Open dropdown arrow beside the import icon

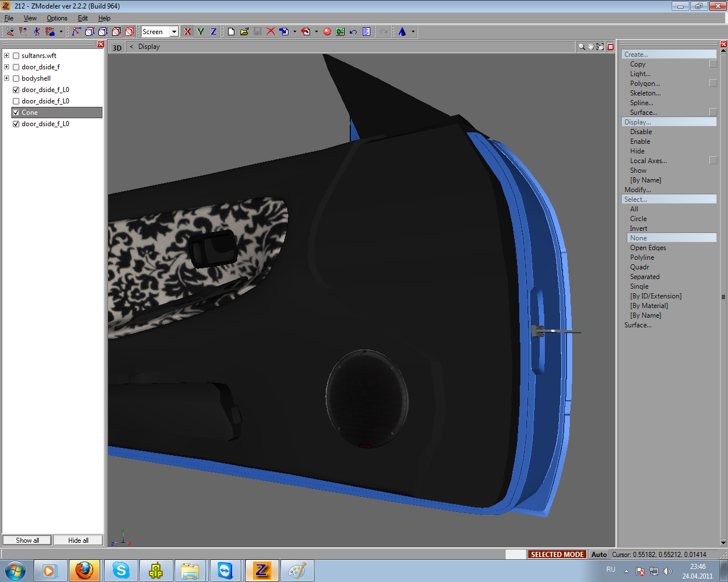[x=295, y=32]
